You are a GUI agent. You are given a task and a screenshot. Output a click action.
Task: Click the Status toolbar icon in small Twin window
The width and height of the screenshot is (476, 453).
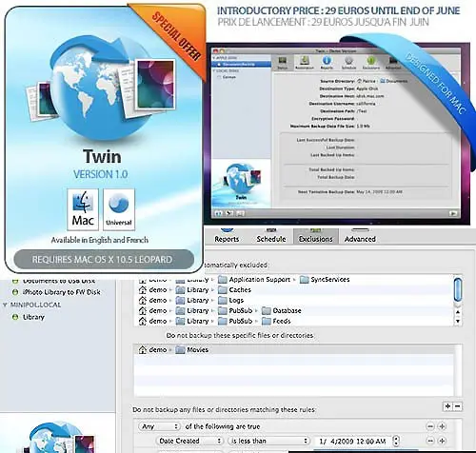coord(282,61)
